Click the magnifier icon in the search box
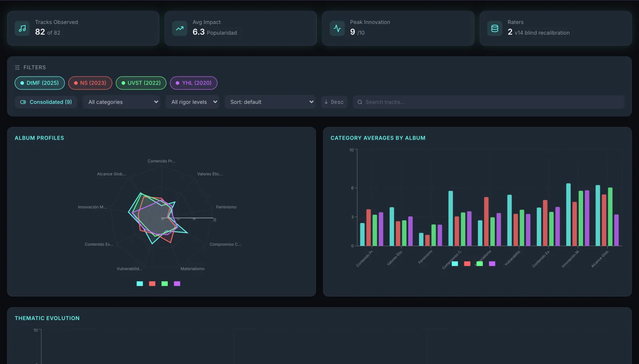Viewport: 639px width, 364px height. (x=360, y=102)
